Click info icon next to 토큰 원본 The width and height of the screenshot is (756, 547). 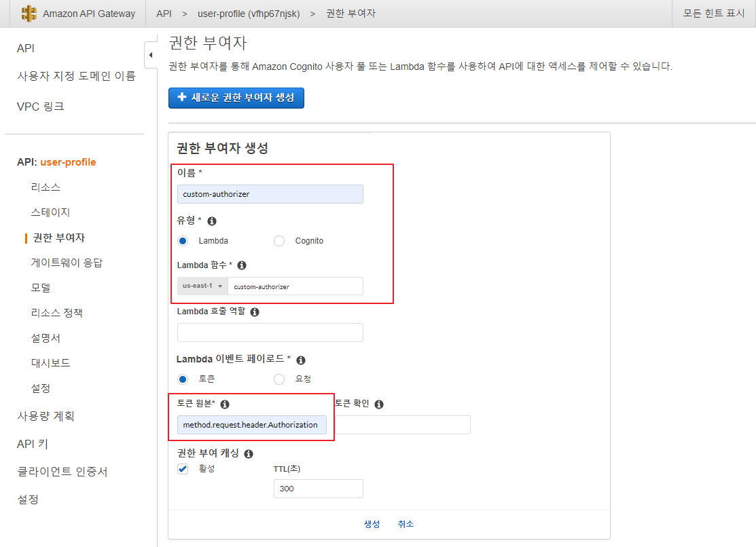pyautogui.click(x=225, y=404)
